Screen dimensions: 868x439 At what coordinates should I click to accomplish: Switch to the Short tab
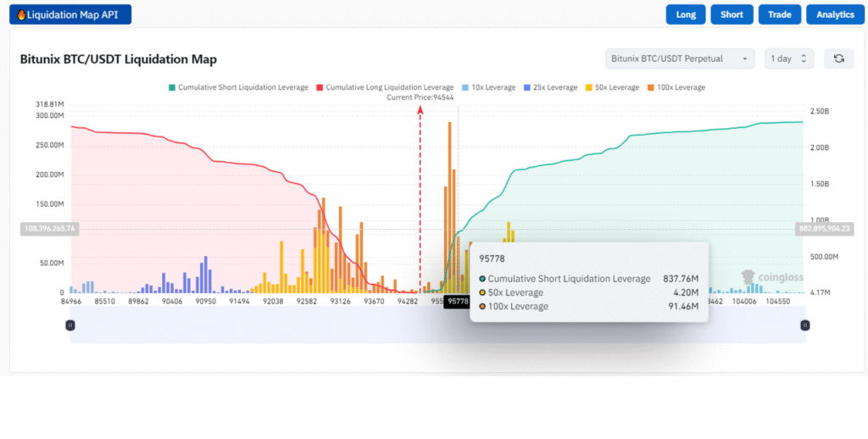pyautogui.click(x=732, y=14)
